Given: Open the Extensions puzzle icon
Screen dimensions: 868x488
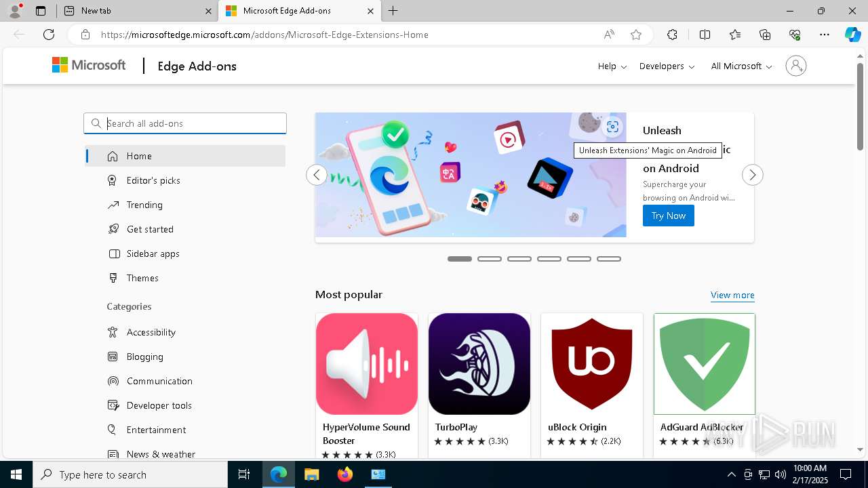Looking at the screenshot, I should pos(672,35).
